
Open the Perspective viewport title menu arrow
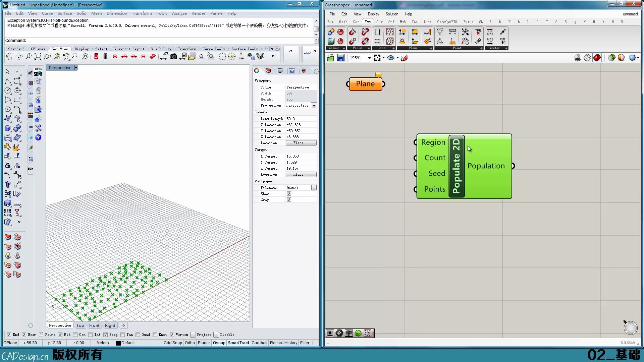tap(76, 68)
